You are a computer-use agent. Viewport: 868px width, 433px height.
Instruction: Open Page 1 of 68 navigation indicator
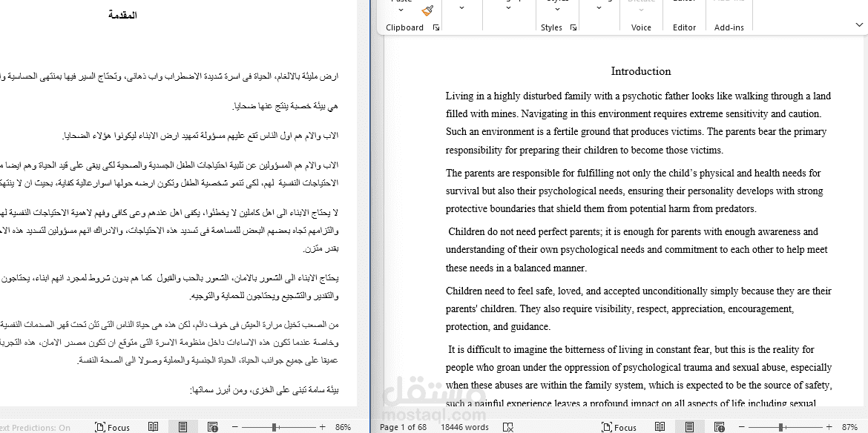(403, 427)
